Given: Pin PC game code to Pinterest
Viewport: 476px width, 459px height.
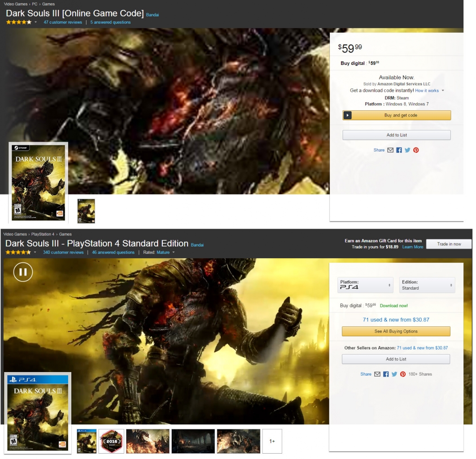Looking at the screenshot, I should [x=416, y=150].
